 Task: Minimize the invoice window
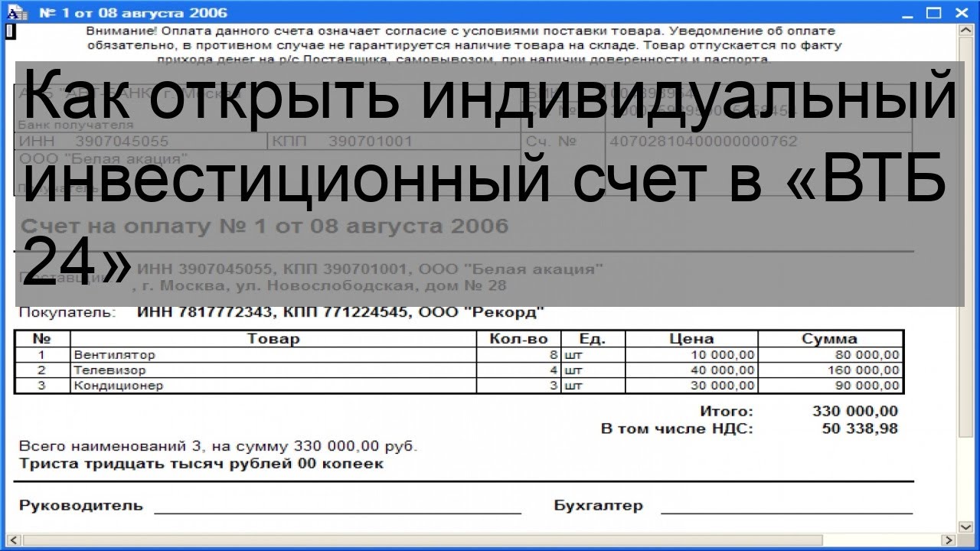[906, 13]
